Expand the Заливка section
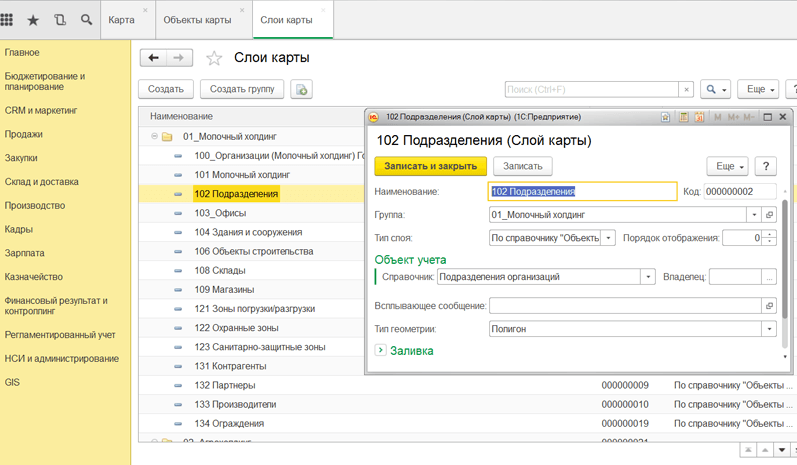 pyautogui.click(x=381, y=350)
